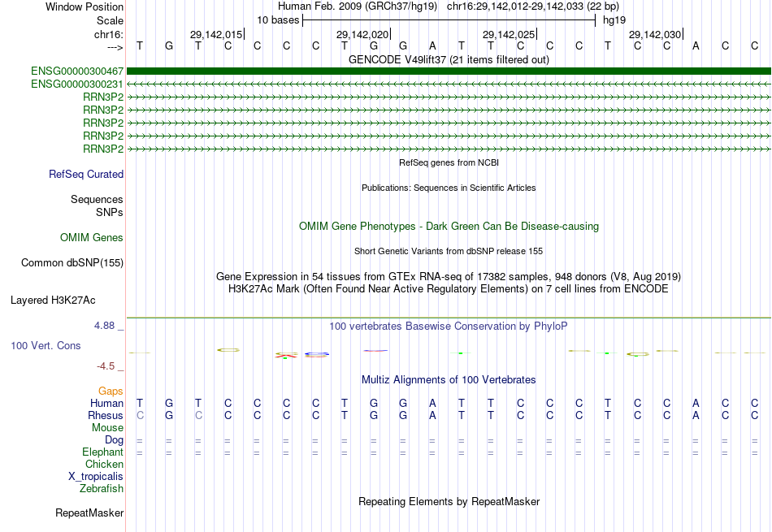Select the solid green ENSG00000300467 exon bar
772x532 pixels.
pyautogui.click(x=449, y=71)
